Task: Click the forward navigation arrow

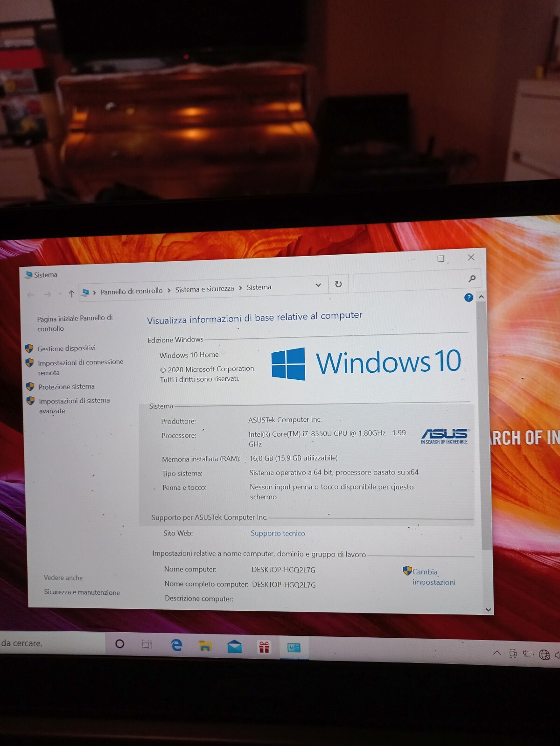Action: tap(47, 294)
